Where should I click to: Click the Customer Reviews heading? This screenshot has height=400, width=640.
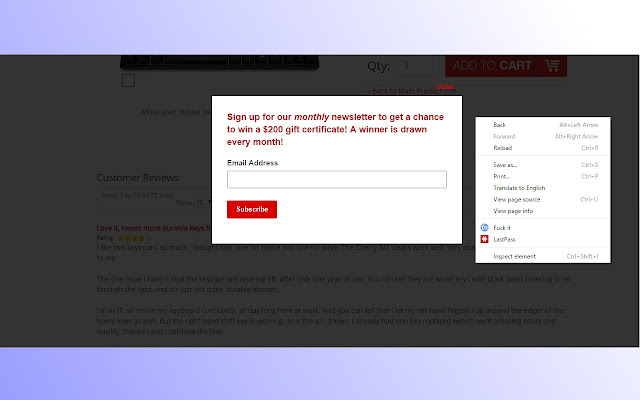[138, 178]
